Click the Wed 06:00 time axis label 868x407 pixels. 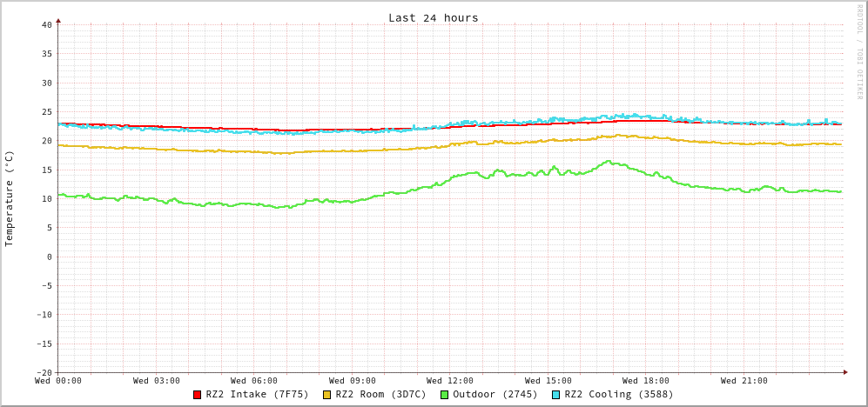click(x=254, y=381)
